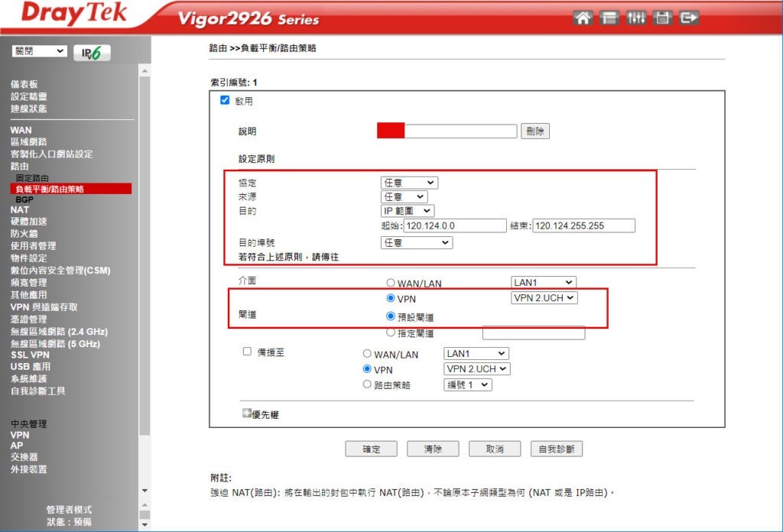Select 負載平衡/路由策略 in sidebar
This screenshot has height=532, width=783.
pyautogui.click(x=71, y=189)
